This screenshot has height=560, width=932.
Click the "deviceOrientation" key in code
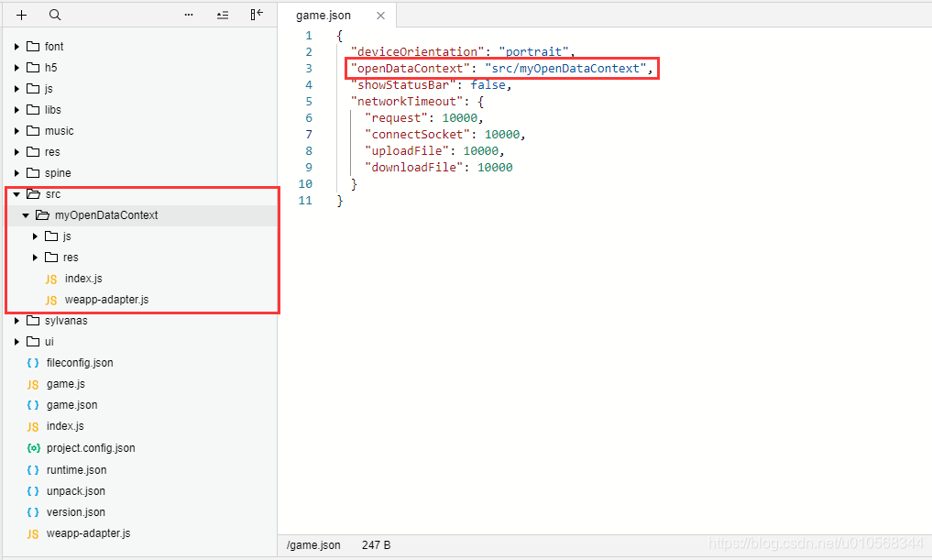coord(417,51)
